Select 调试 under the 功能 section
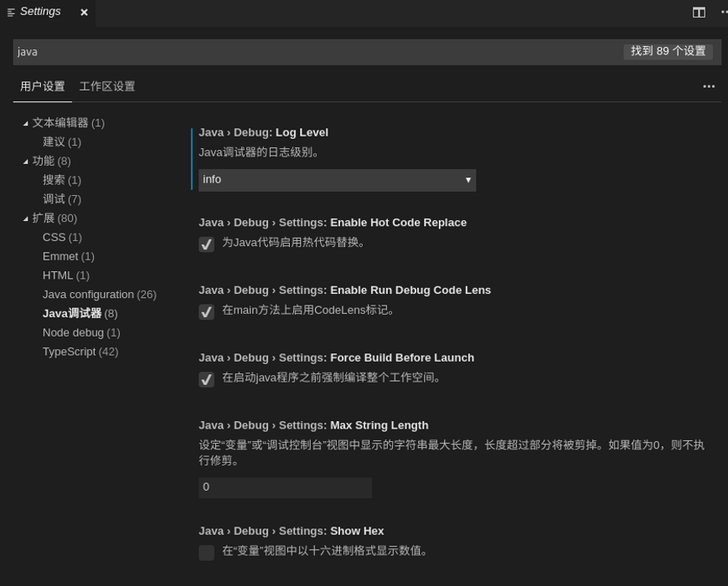The height and width of the screenshot is (586, 728). [x=54, y=198]
